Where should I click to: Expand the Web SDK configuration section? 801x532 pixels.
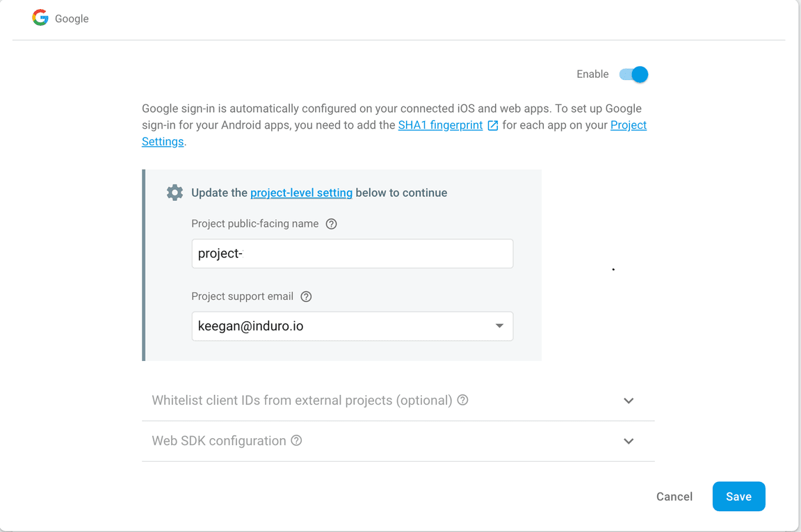pos(629,441)
